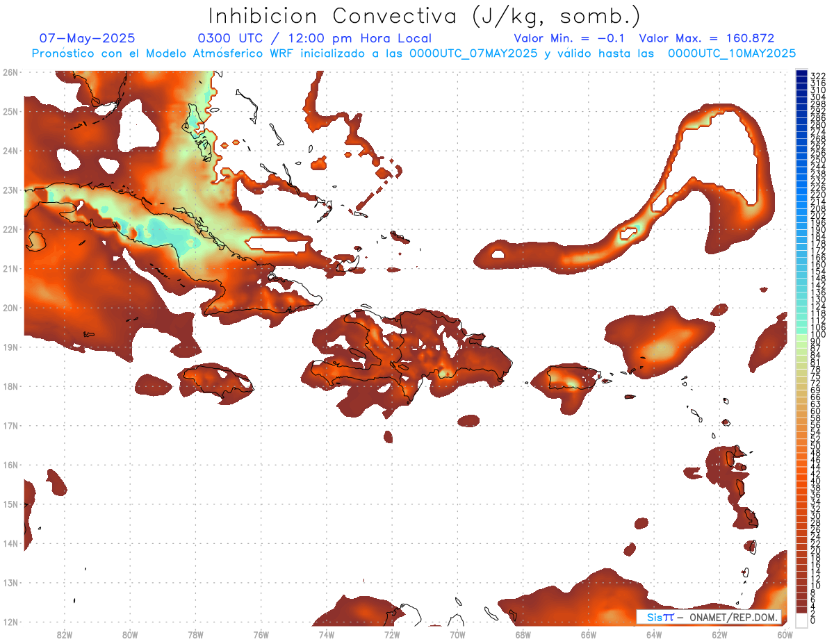Click the colorbar value 50
This screenshot has height=644, width=834.
(x=816, y=446)
